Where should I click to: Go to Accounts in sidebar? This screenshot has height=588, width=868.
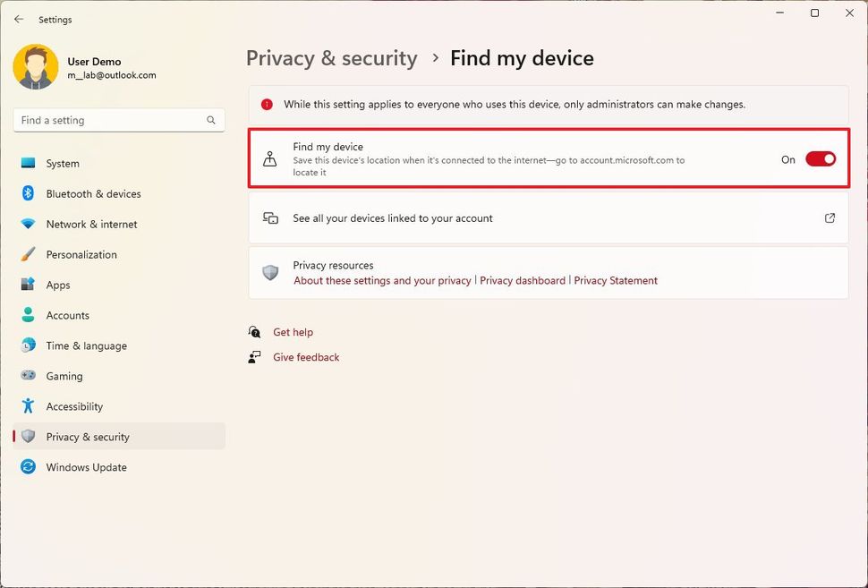68,316
